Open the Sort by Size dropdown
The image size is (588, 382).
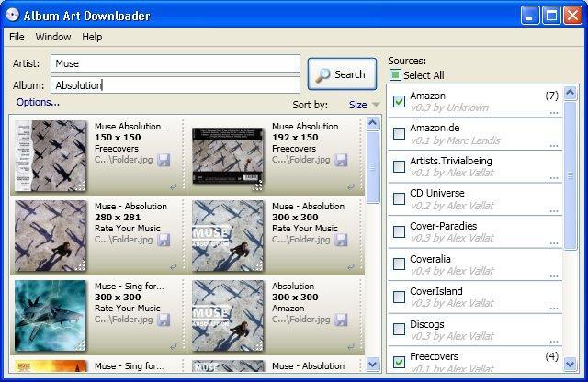tap(365, 105)
